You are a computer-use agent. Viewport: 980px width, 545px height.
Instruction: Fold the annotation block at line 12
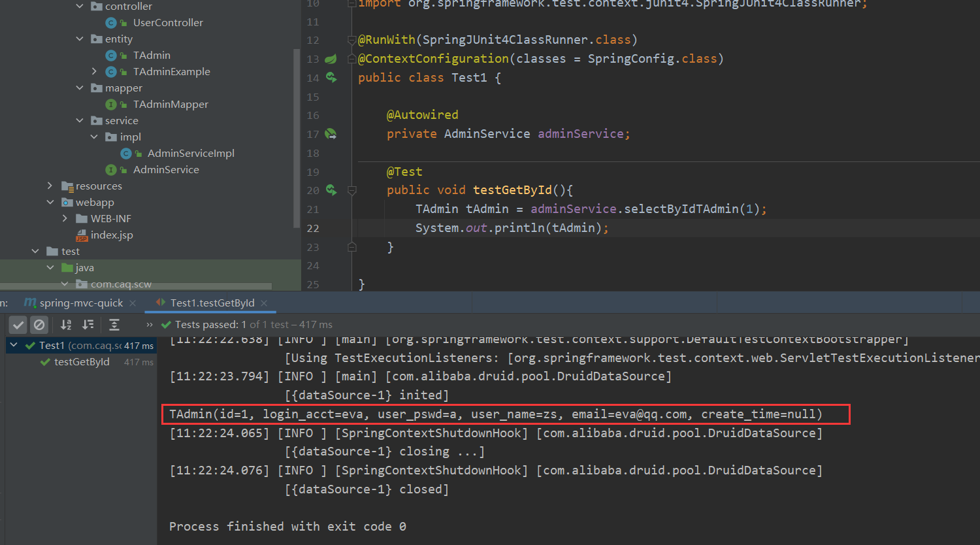click(352, 41)
